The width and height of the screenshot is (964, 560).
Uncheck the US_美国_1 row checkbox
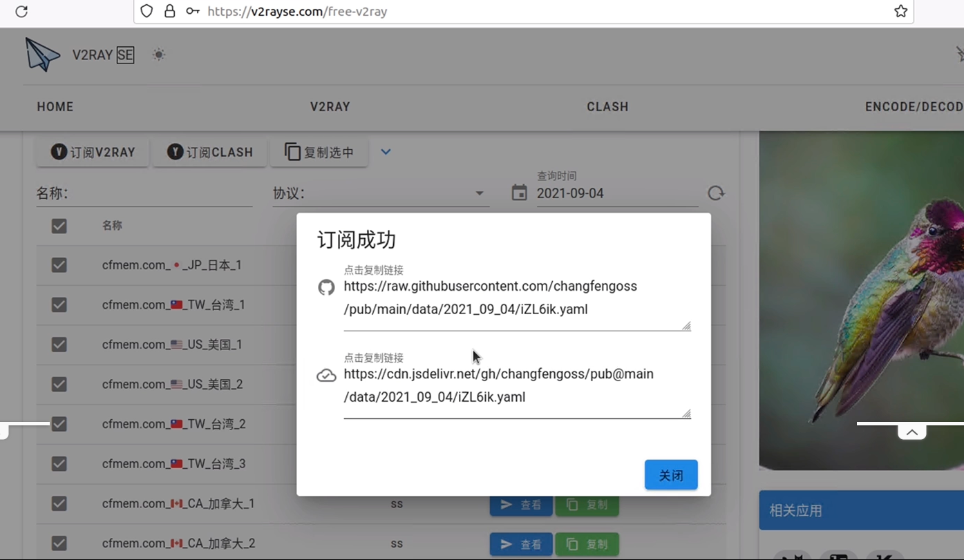(x=59, y=345)
